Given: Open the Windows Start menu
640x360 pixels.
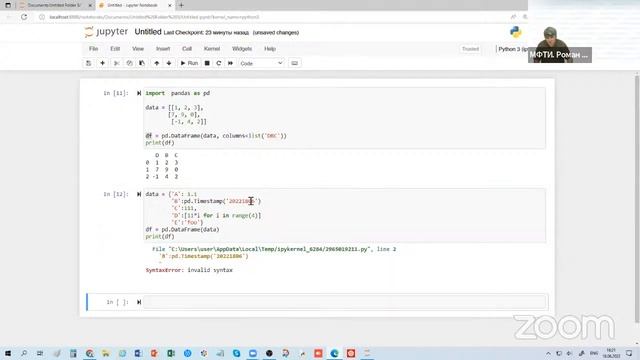Looking at the screenshot, I should click(8, 353).
